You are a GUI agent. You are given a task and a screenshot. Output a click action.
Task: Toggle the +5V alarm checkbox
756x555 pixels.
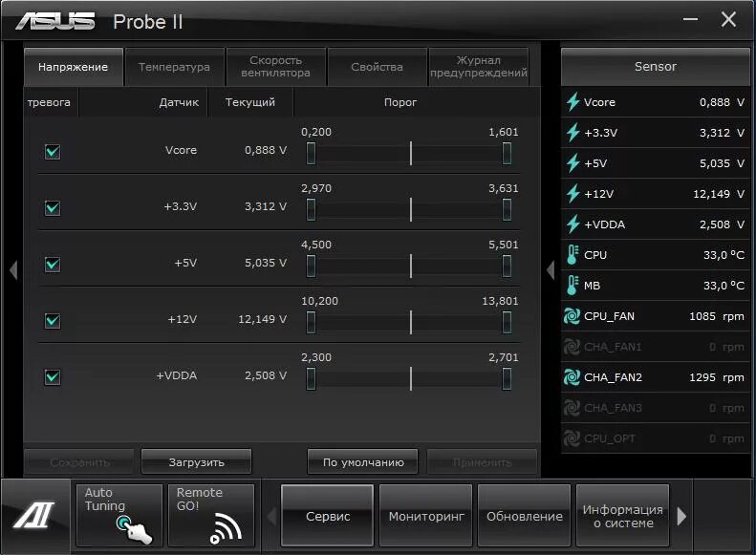tap(53, 265)
